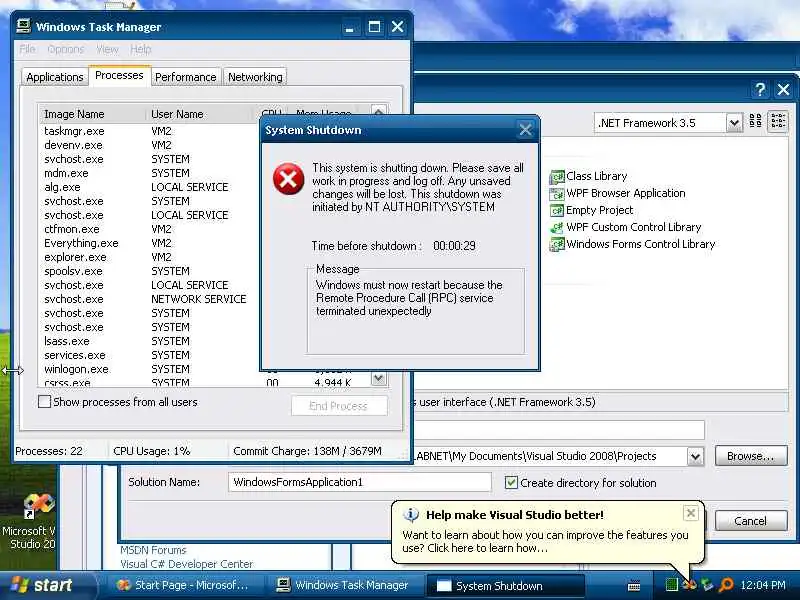Open the Visual C# Developer Center link

186,564
